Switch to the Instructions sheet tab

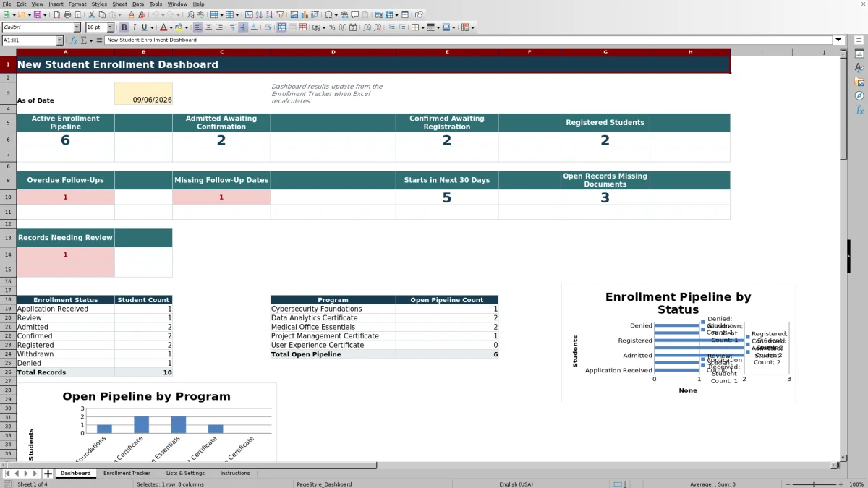pyautogui.click(x=235, y=474)
